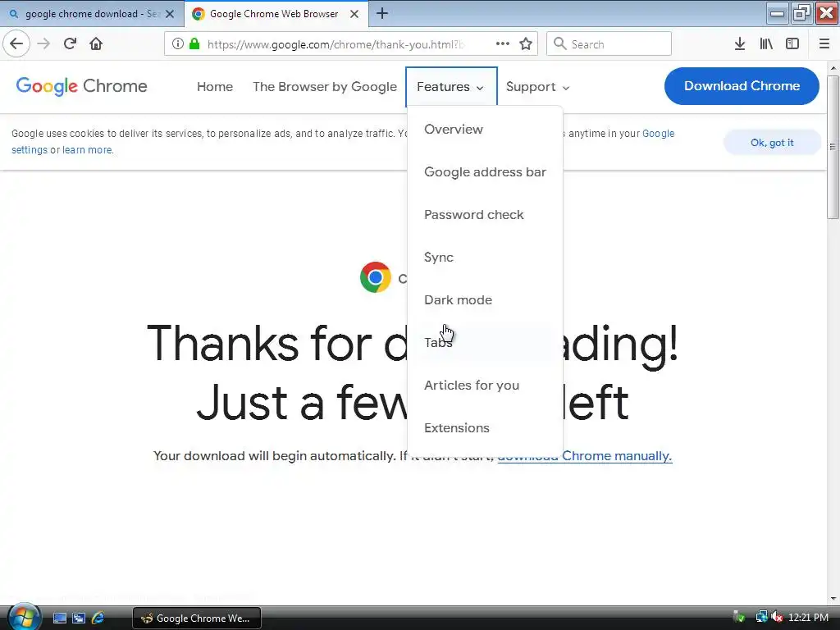Select Extensions from Features menu

(456, 428)
